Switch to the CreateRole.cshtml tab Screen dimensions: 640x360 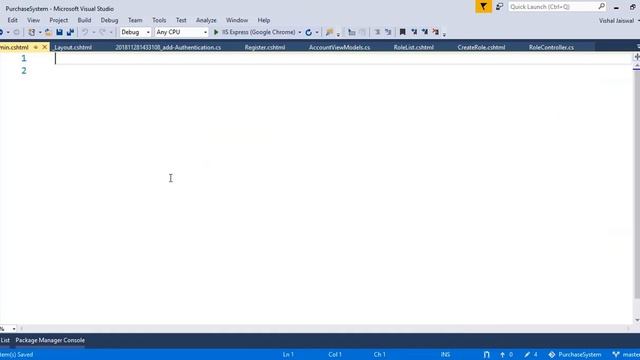(481, 47)
